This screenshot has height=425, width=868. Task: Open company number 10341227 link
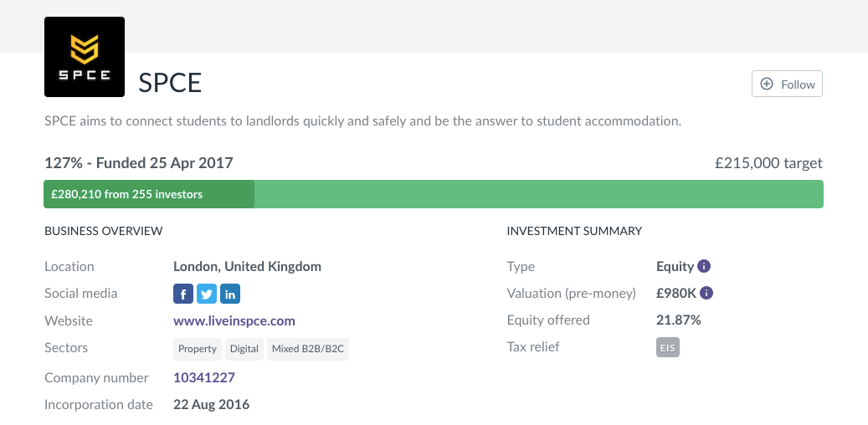click(204, 378)
